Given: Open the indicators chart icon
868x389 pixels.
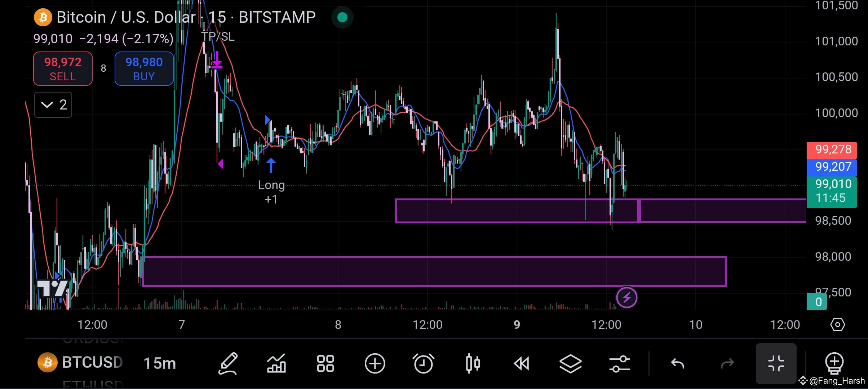Looking at the screenshot, I should [x=276, y=363].
